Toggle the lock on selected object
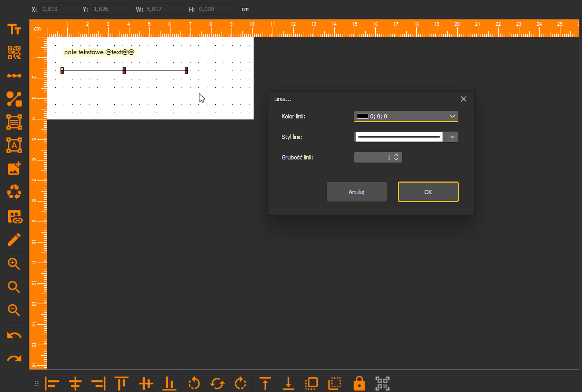Screen dimensions: 582x392 tap(359, 383)
